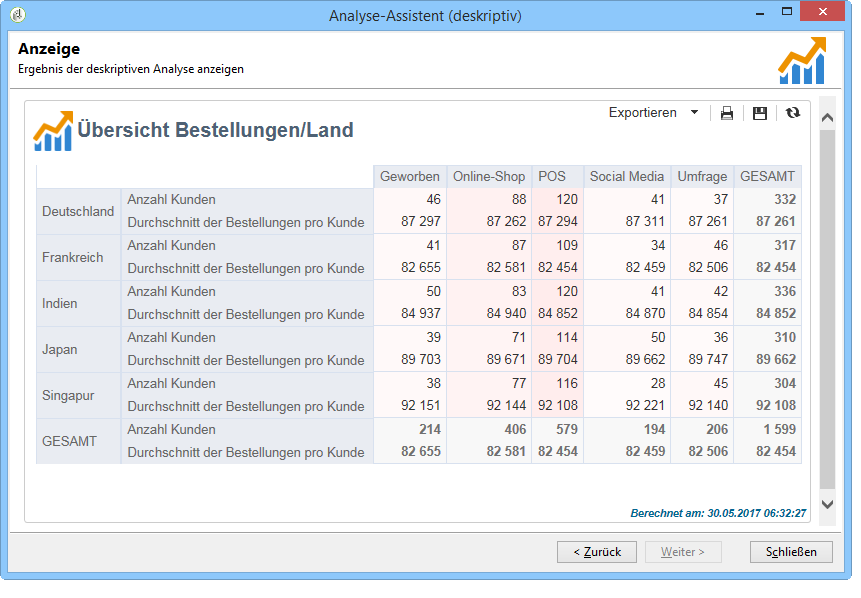Click Deutschland Geworben customer count 46

(x=433, y=199)
